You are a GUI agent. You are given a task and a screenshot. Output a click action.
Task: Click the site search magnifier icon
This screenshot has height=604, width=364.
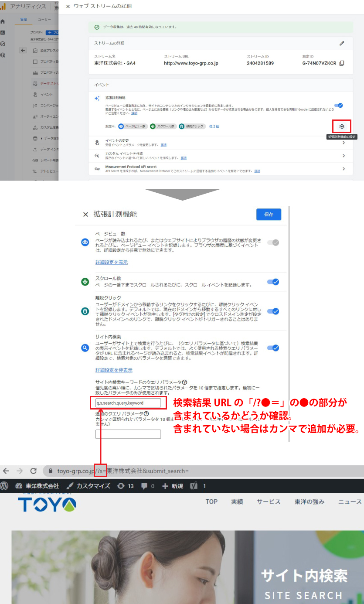(85, 348)
